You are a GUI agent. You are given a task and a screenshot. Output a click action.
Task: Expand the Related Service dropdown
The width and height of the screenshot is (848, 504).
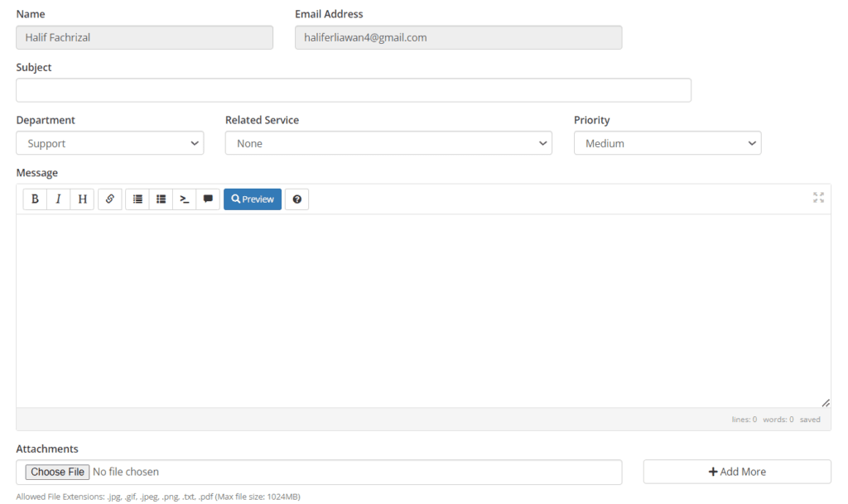pos(388,143)
